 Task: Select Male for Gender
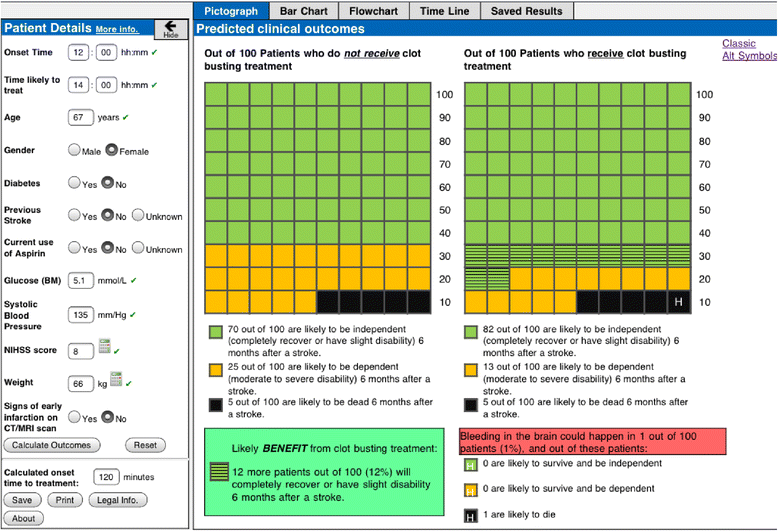74,150
